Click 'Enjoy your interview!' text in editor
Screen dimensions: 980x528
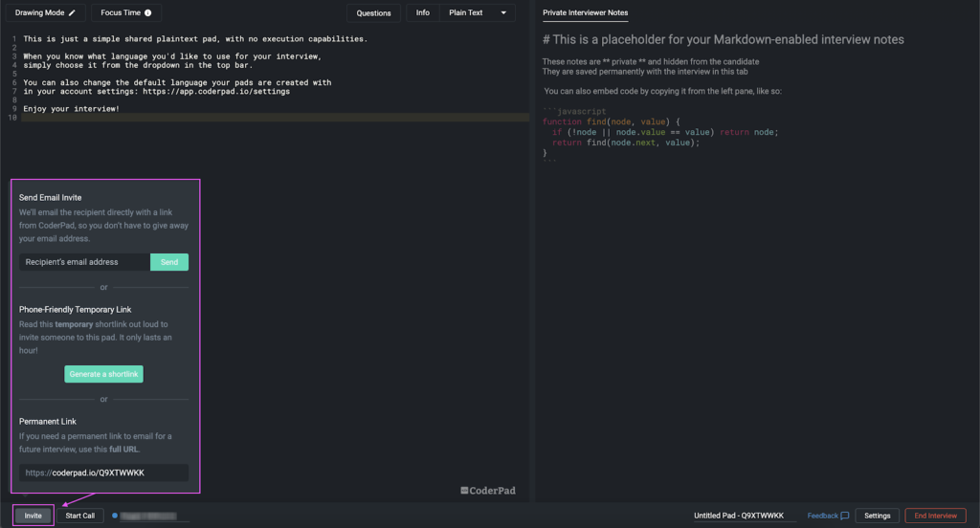tap(71, 109)
